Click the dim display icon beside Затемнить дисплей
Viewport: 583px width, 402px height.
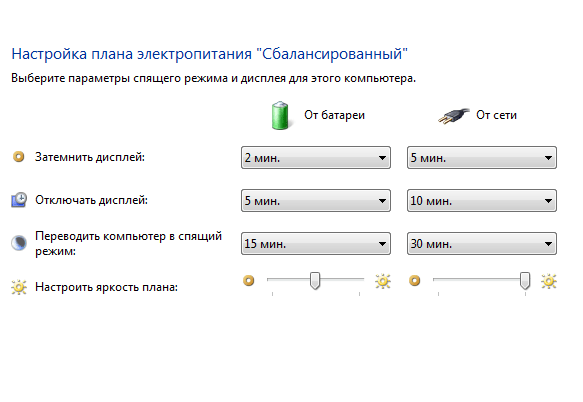pos(19,157)
